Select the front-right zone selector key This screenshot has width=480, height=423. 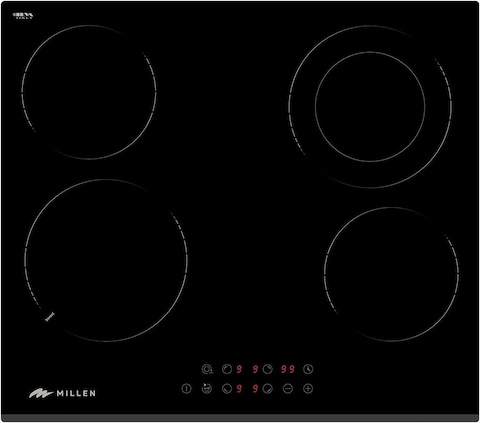point(268,389)
